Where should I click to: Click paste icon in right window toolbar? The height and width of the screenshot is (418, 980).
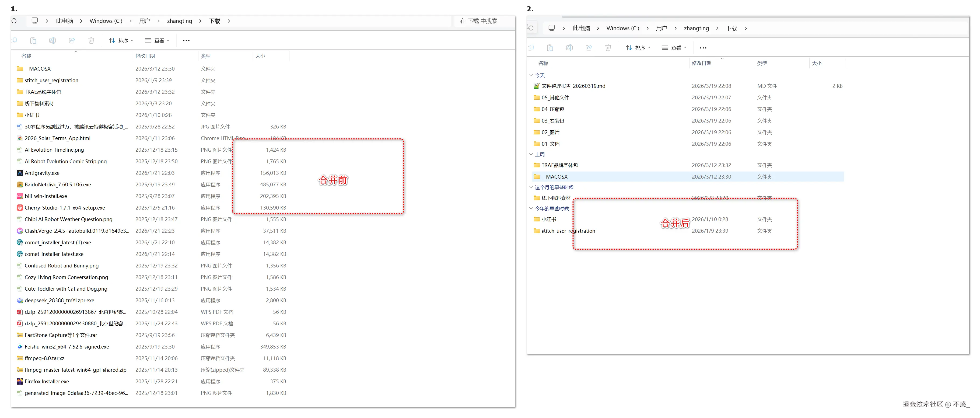pos(550,48)
